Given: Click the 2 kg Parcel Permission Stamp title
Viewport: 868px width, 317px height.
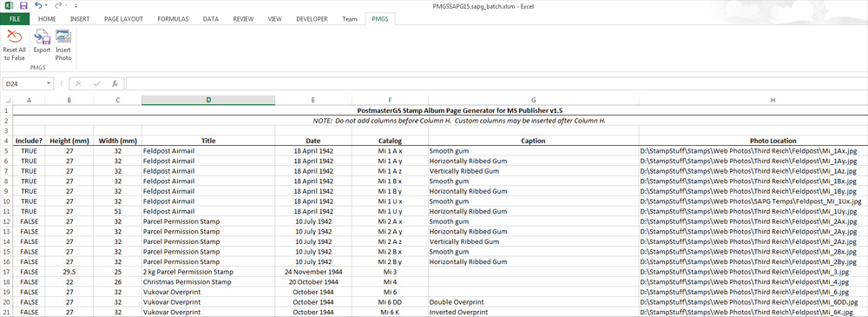Looking at the screenshot, I should (x=208, y=272).
